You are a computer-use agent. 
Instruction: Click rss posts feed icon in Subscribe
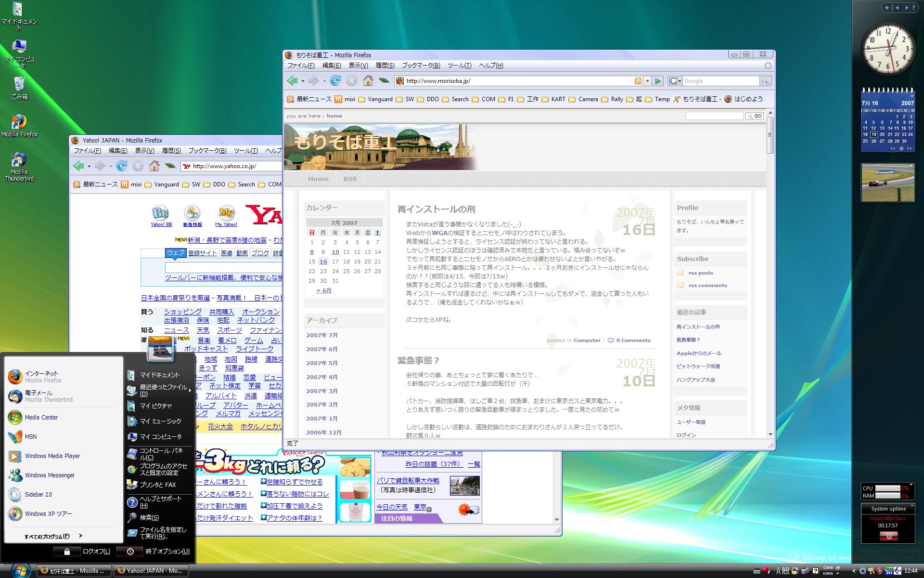click(680, 273)
